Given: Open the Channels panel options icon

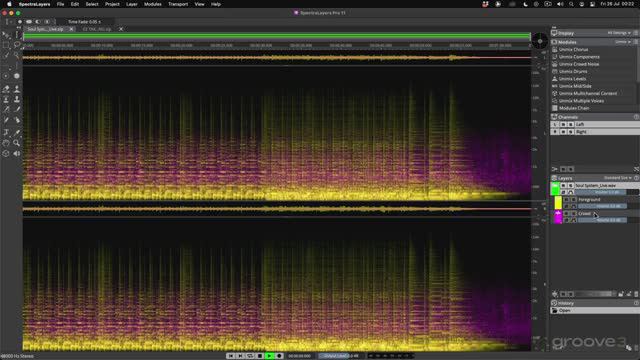Looking at the screenshot, I should (x=636, y=117).
